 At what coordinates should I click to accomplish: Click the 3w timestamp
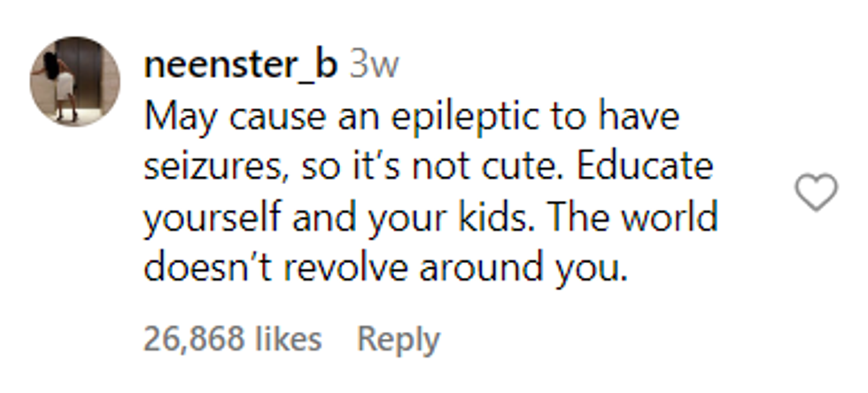tap(374, 66)
